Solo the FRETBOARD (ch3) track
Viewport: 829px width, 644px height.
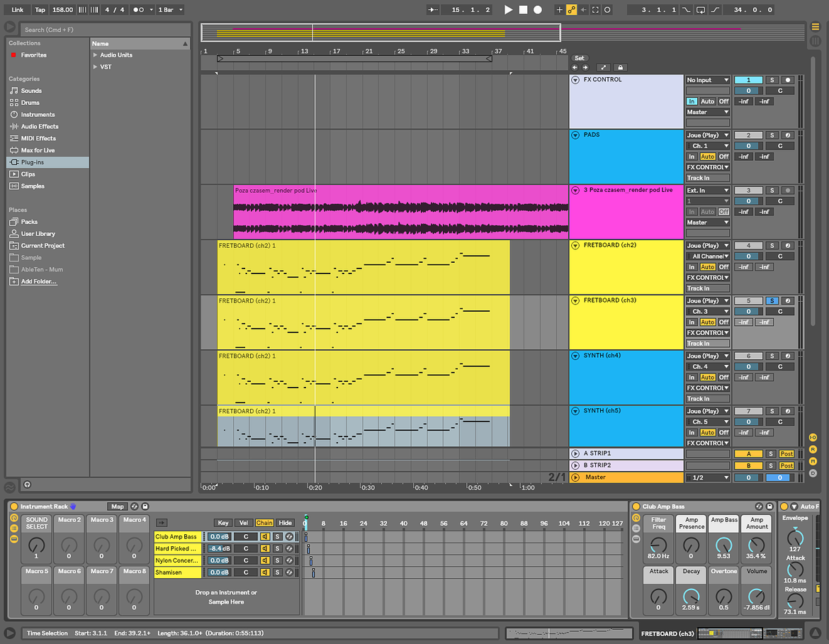click(x=772, y=301)
